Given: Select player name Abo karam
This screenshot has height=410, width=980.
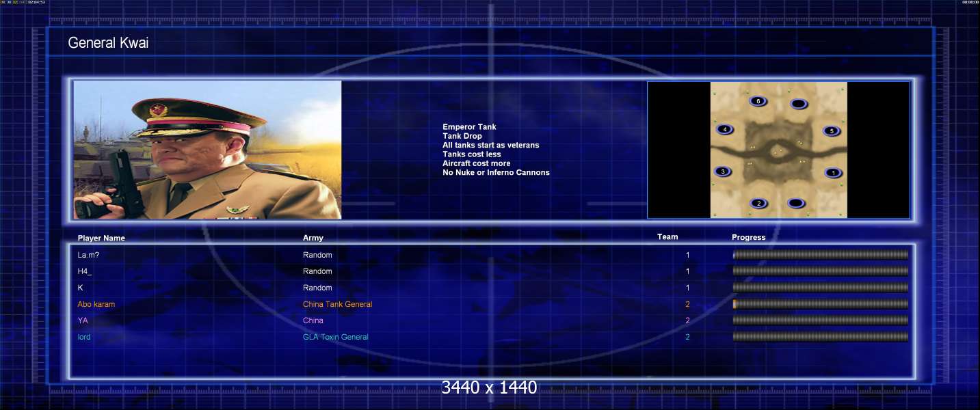Looking at the screenshot, I should [x=96, y=304].
